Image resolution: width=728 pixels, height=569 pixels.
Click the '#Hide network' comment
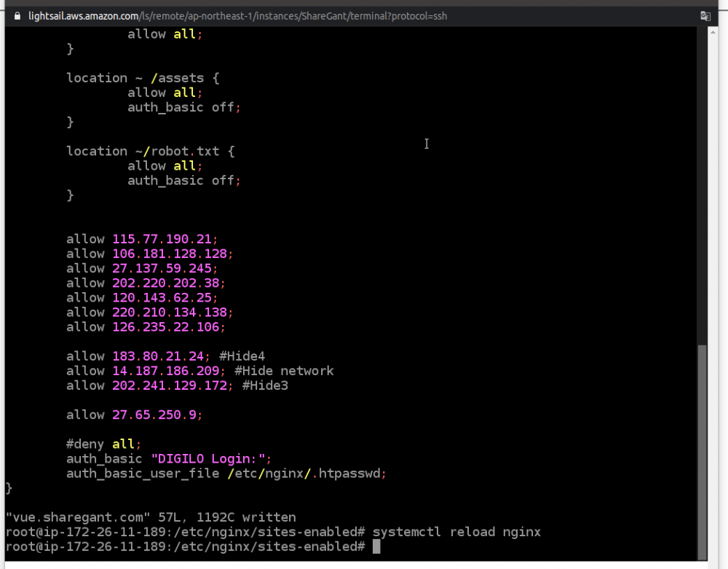pyautogui.click(x=284, y=371)
